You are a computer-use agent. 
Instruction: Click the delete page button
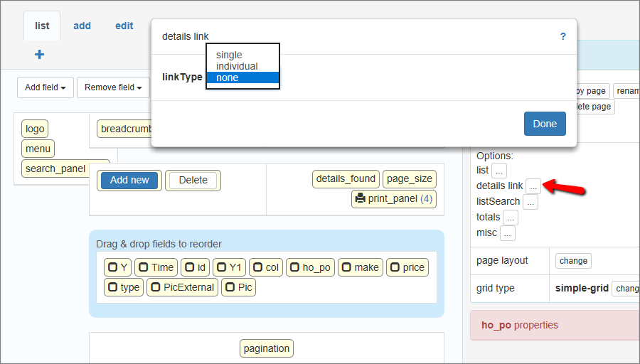pyautogui.click(x=594, y=107)
